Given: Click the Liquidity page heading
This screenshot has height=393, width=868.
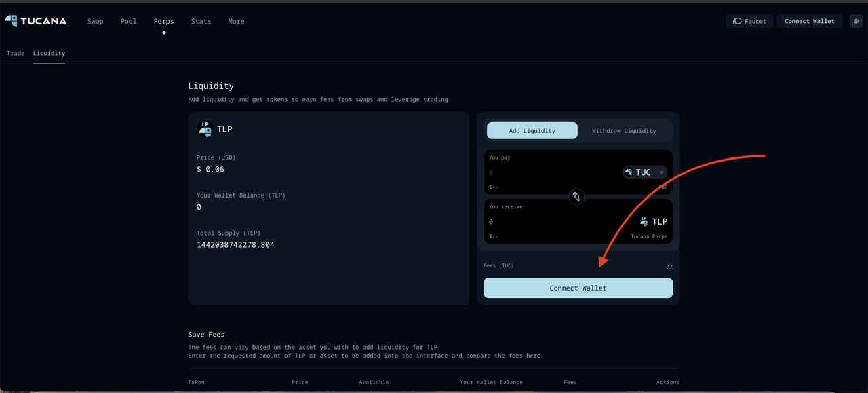Looking at the screenshot, I should (x=211, y=86).
